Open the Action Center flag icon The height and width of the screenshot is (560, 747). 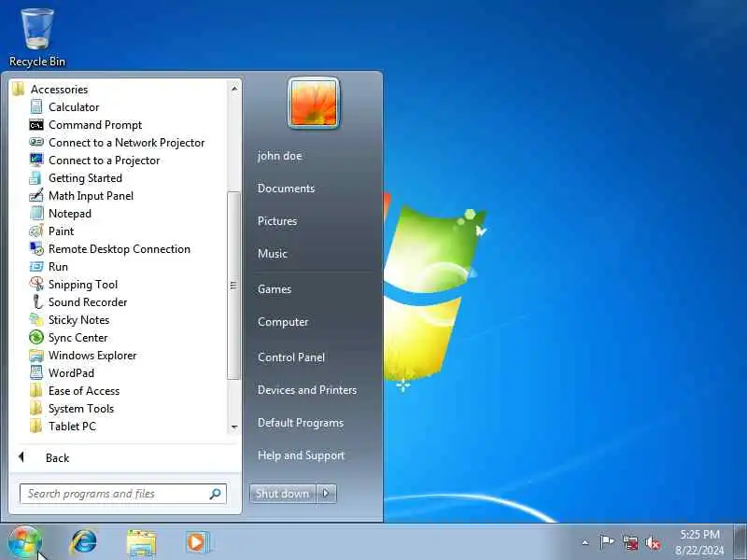click(x=606, y=542)
